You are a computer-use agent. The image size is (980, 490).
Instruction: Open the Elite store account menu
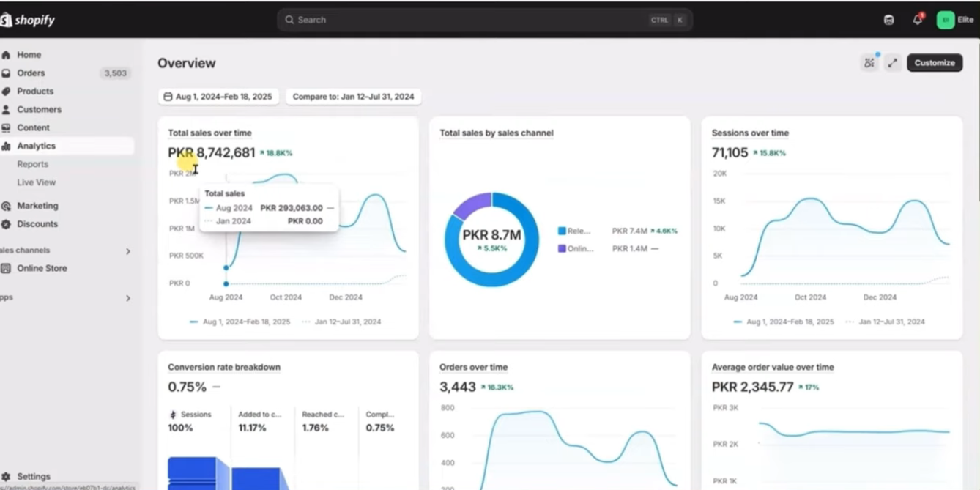(955, 20)
